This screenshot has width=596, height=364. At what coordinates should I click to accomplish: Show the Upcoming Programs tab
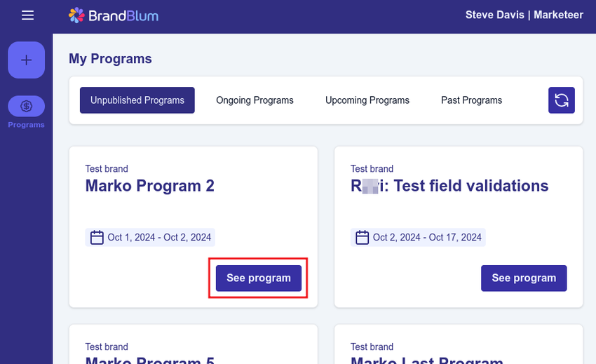367,100
